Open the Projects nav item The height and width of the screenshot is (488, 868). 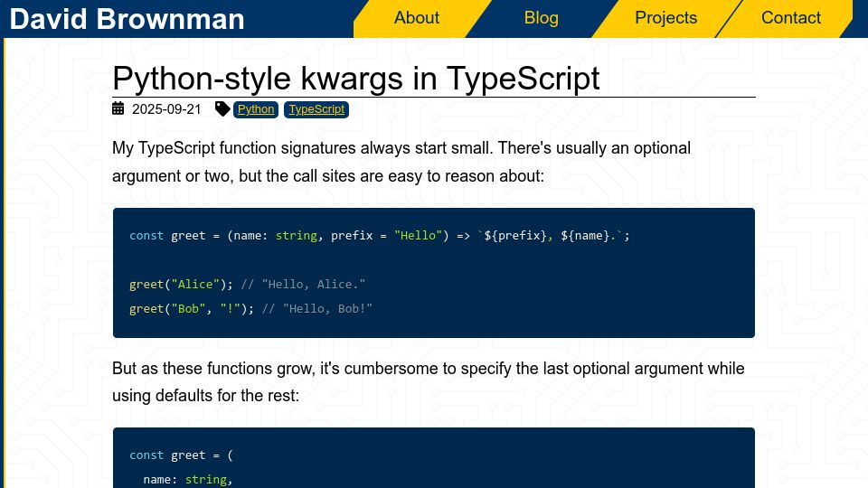(x=665, y=18)
